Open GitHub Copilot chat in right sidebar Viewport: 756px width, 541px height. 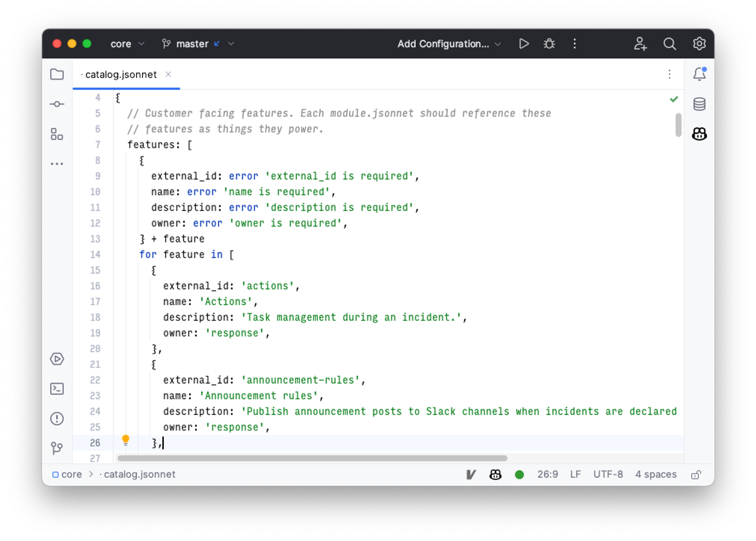pyautogui.click(x=699, y=134)
